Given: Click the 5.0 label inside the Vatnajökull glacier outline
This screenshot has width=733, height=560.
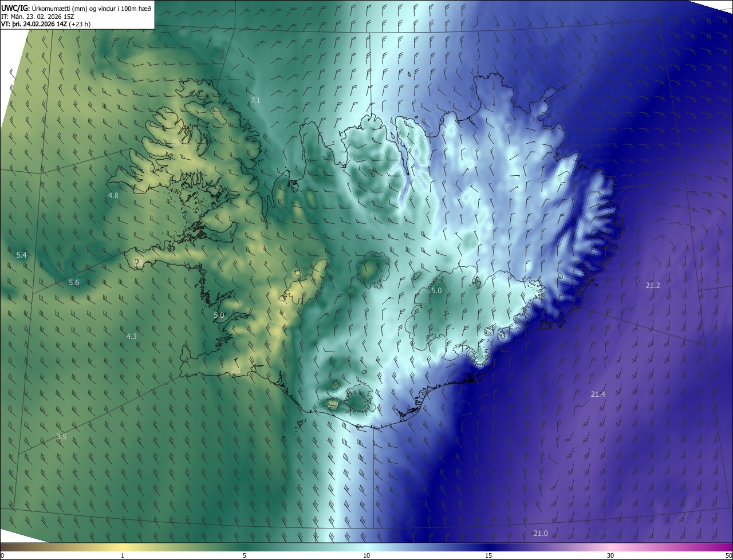Looking at the screenshot, I should click(436, 291).
